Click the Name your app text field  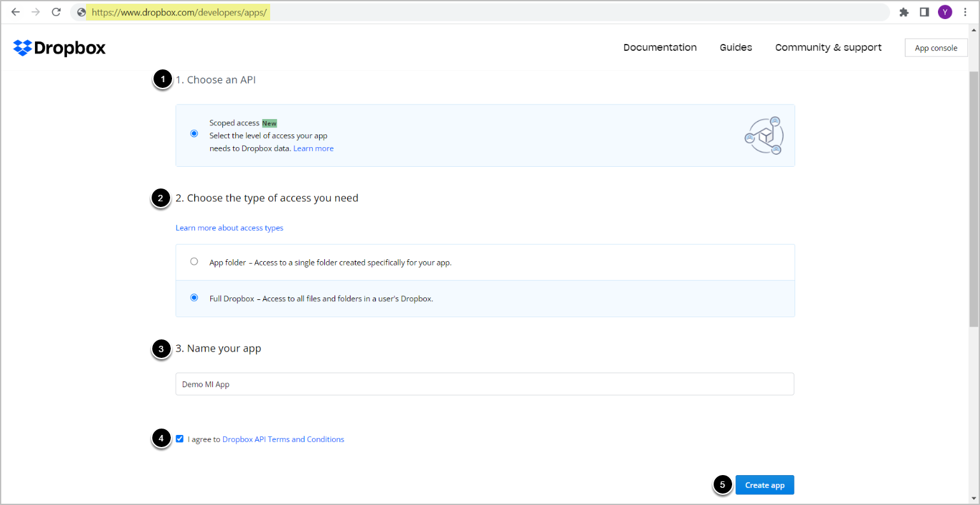pos(484,384)
